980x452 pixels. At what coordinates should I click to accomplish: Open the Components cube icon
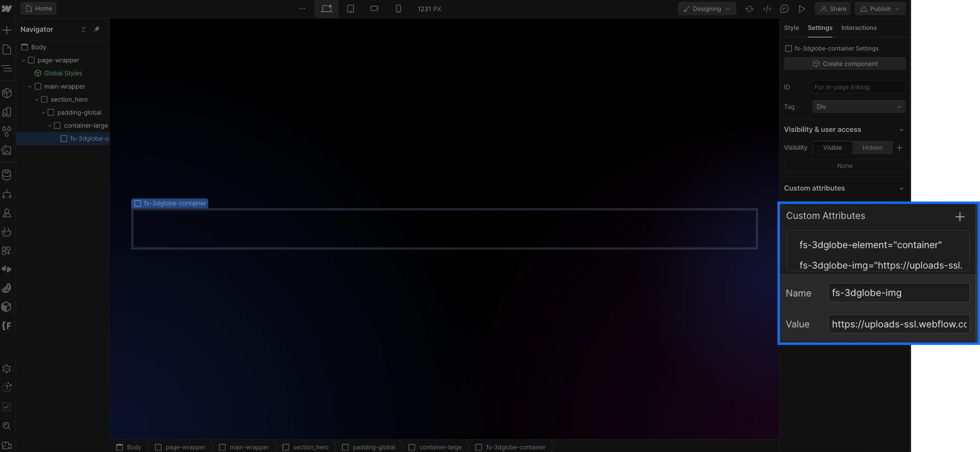tap(7, 93)
